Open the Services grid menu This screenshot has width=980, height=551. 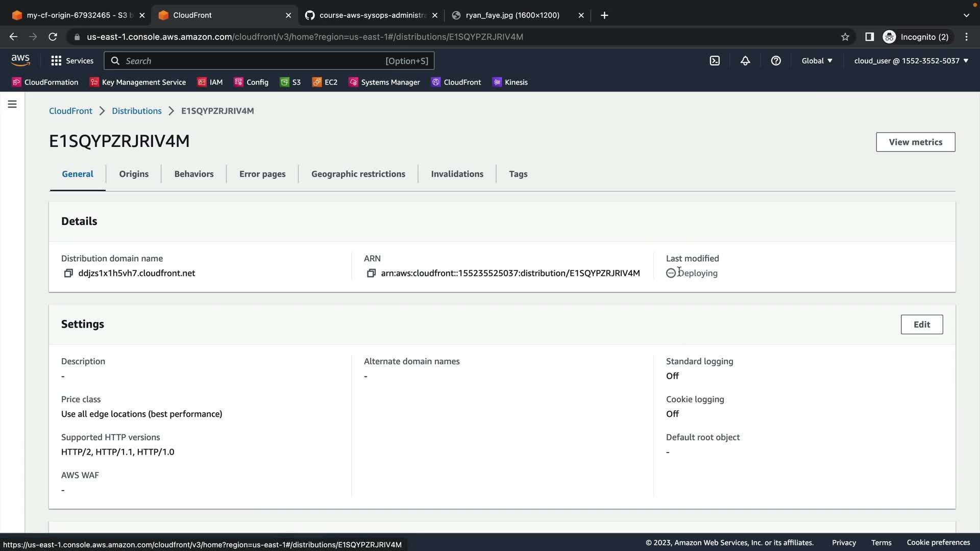point(72,61)
